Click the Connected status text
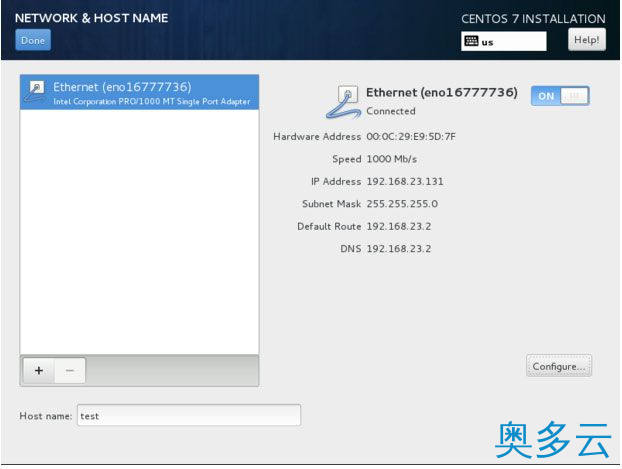Image resolution: width=622 pixels, height=469 pixels. [x=391, y=111]
